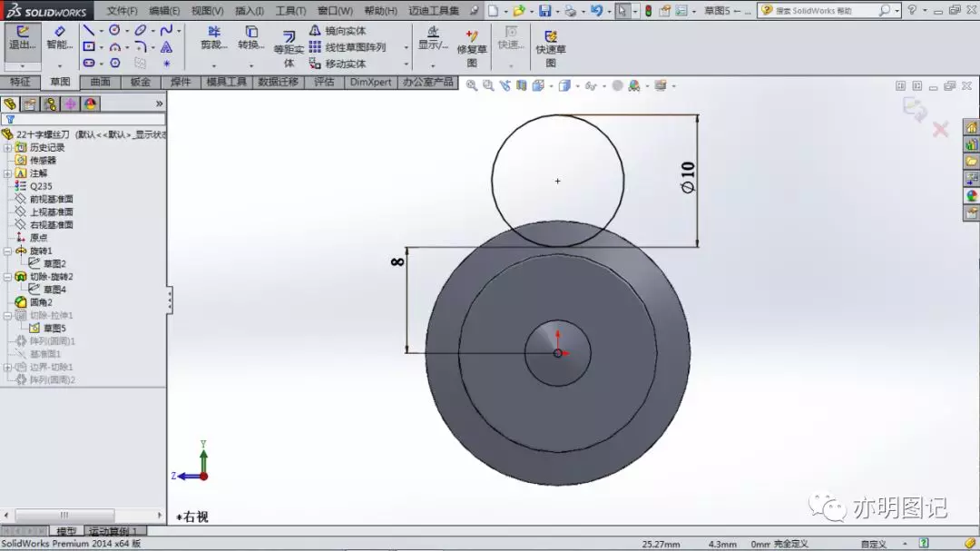Select the Ellipse sketch tool
Image resolution: width=980 pixels, height=551 pixels.
[x=141, y=30]
